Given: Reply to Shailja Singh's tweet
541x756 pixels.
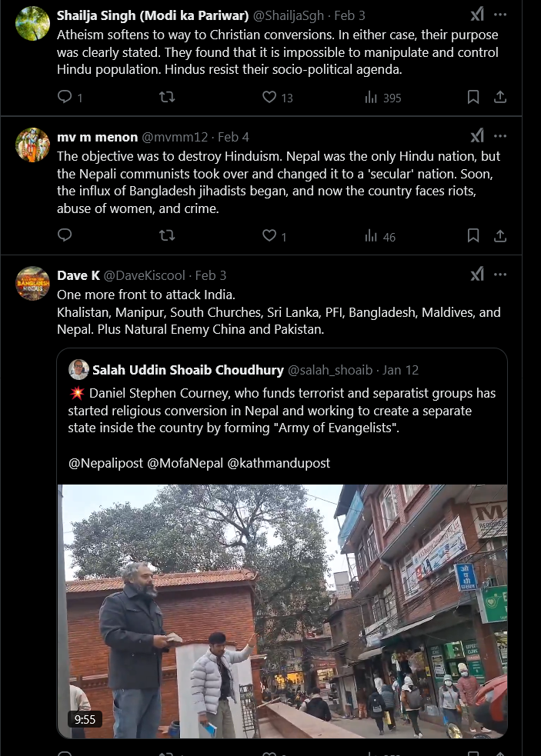Looking at the screenshot, I should pos(65,97).
